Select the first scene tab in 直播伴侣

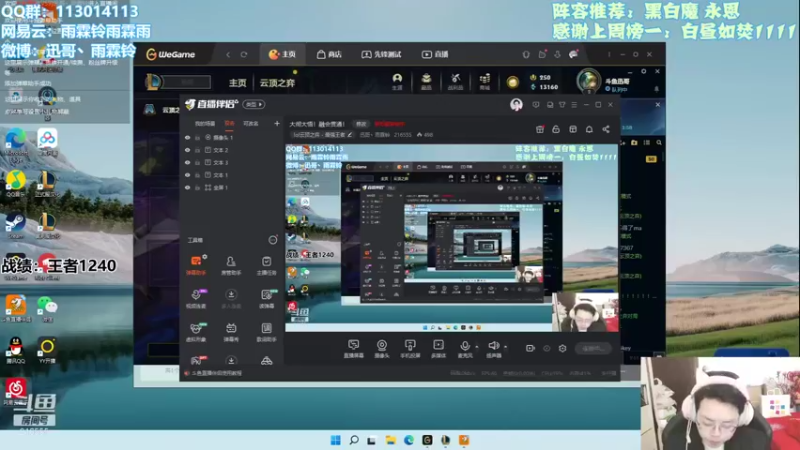[205, 123]
